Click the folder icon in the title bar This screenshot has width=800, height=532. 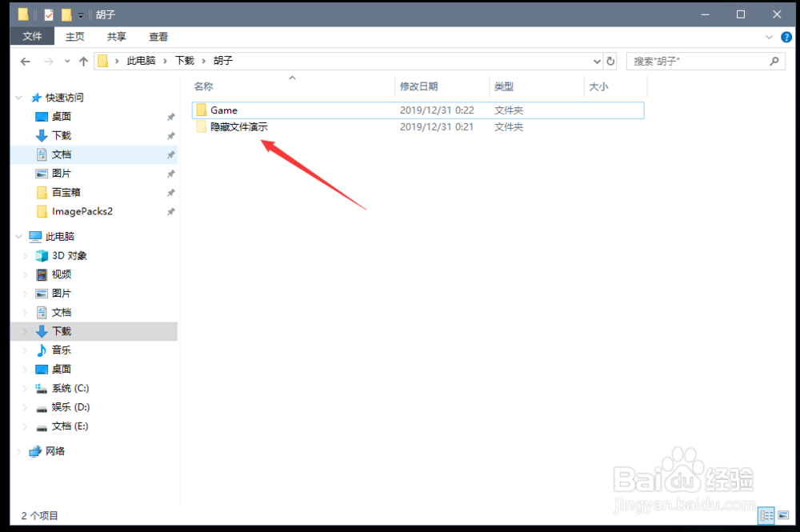click(22, 14)
